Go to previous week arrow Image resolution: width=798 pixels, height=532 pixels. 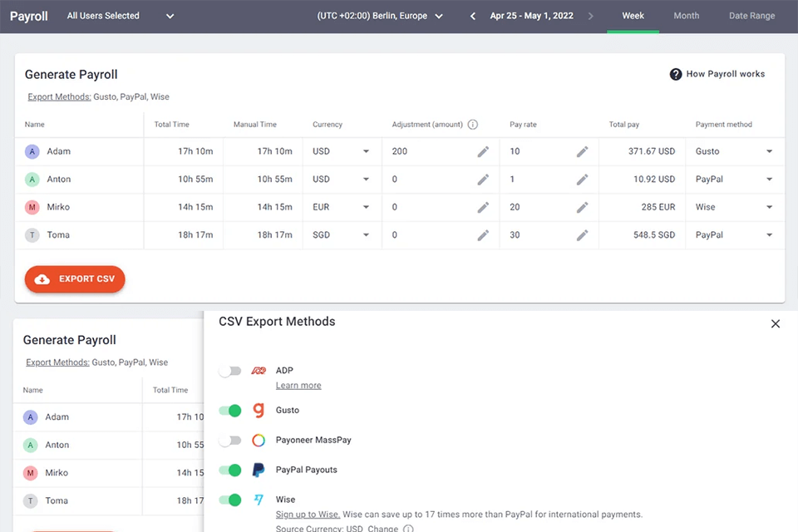(473, 16)
